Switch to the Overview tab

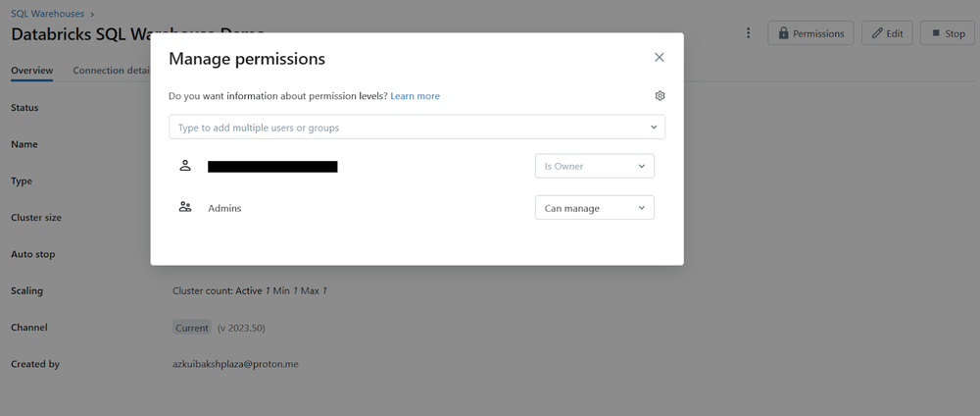click(31, 71)
